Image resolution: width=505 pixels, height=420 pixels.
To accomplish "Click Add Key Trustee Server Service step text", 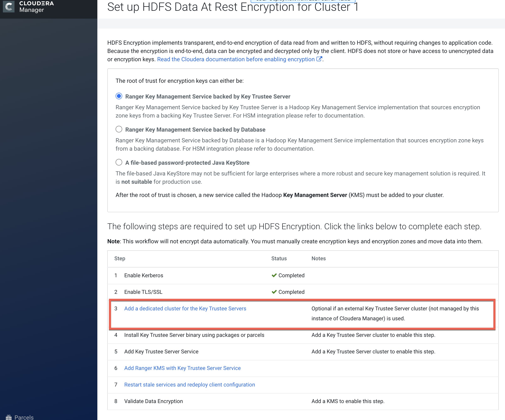I will click(x=161, y=351).
